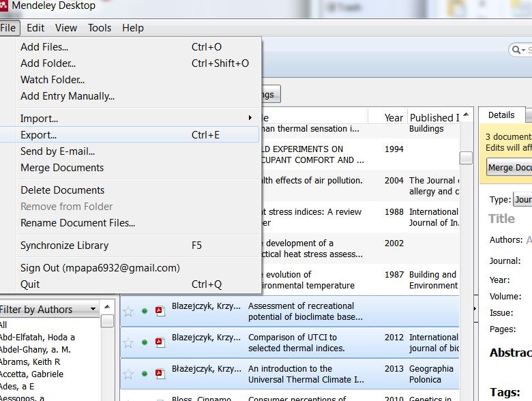Open the Help menu
This screenshot has height=401, width=532.
pyautogui.click(x=133, y=28)
